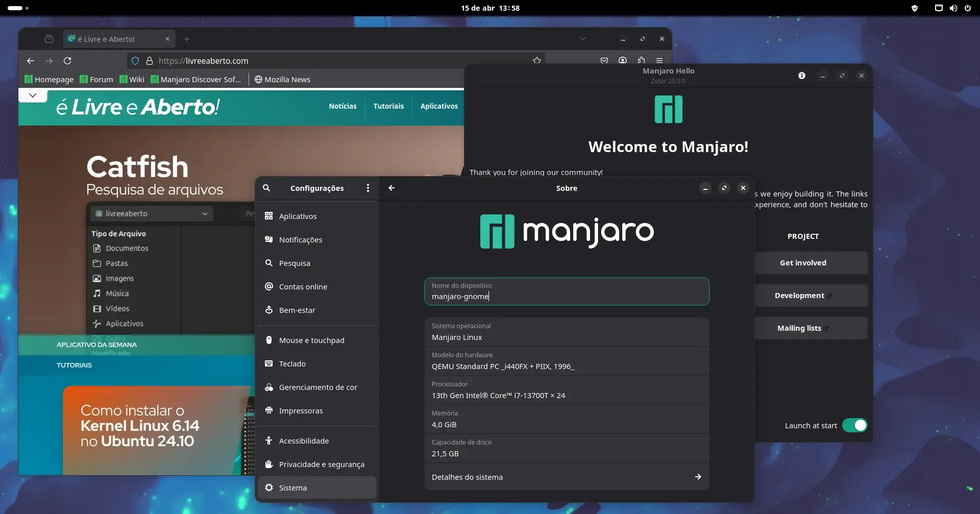980x514 pixels.
Task: Click the Processador info row
Action: [x=567, y=390]
